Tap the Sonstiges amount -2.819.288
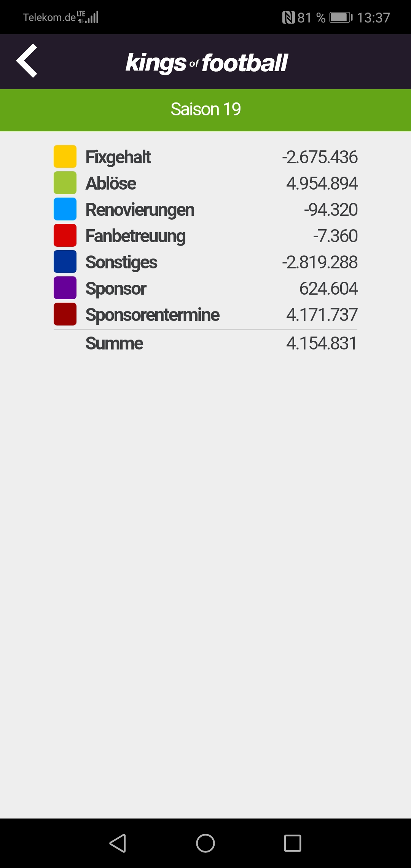The width and height of the screenshot is (411, 868). click(x=320, y=262)
